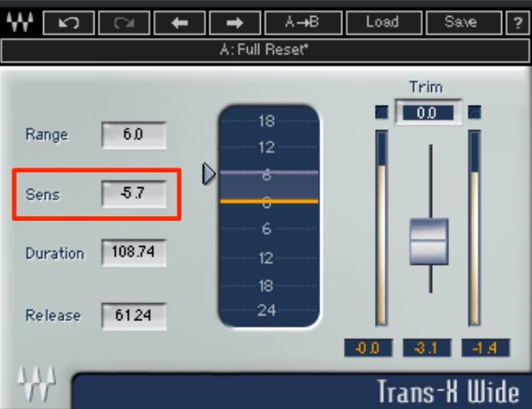Copy setup A to B

click(x=303, y=22)
